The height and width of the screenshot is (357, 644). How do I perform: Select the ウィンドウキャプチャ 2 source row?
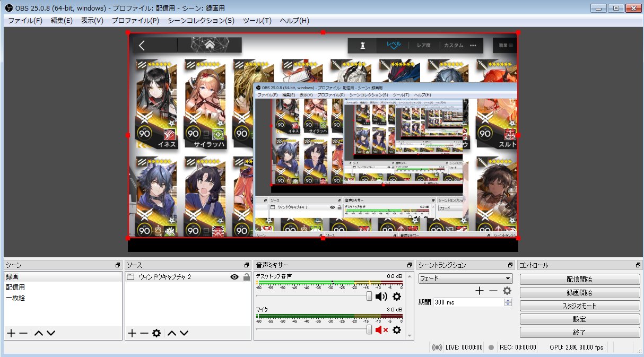coord(188,277)
